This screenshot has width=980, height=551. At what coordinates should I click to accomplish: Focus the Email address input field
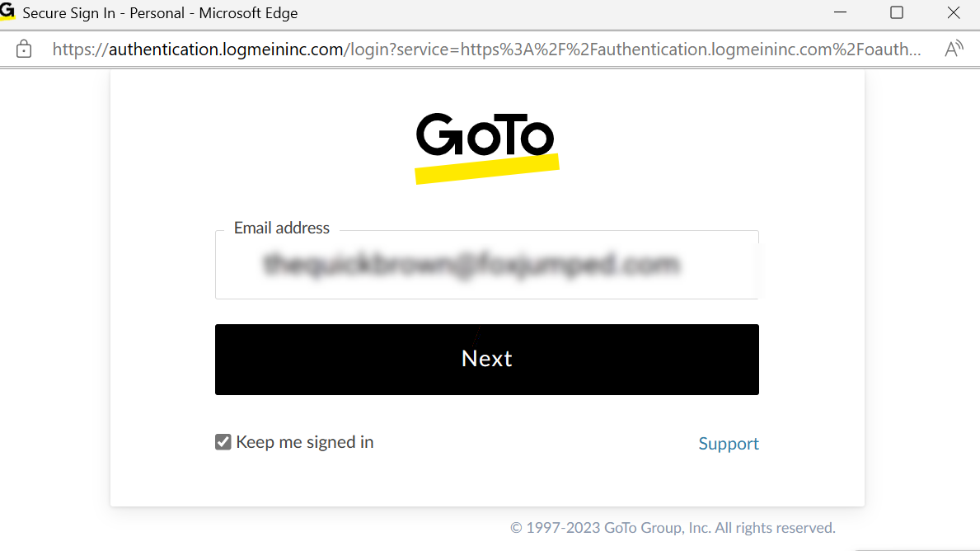(x=487, y=265)
